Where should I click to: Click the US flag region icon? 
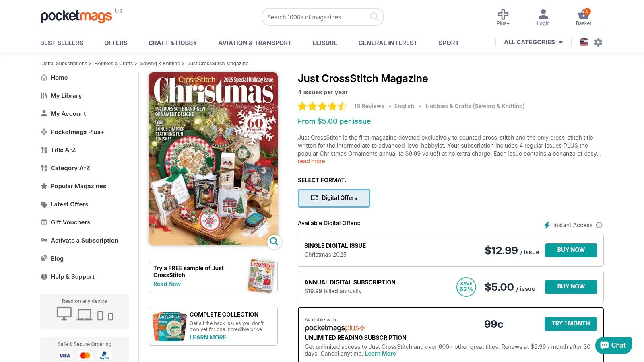(x=584, y=42)
